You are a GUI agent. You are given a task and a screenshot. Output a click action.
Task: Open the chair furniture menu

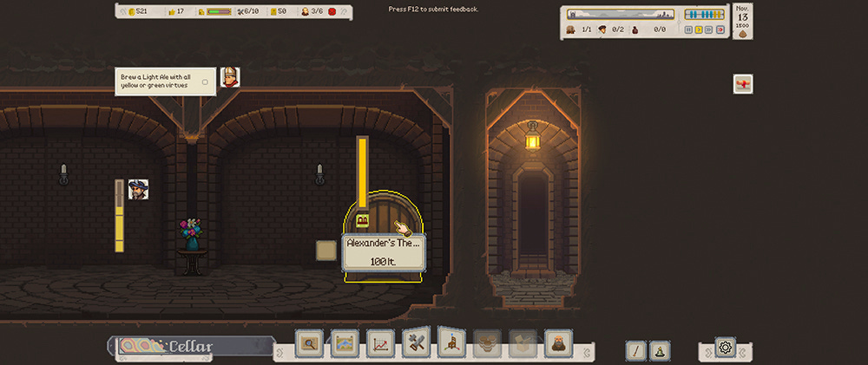[x=451, y=342]
